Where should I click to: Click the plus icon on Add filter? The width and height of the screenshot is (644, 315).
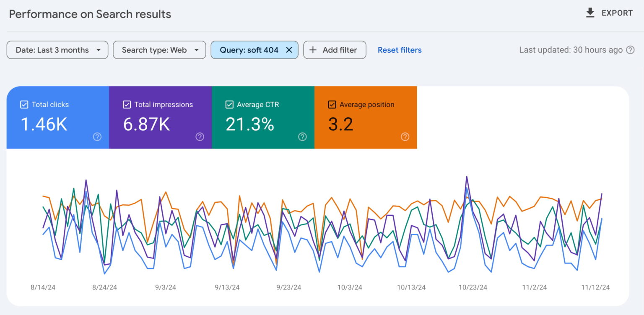click(313, 50)
